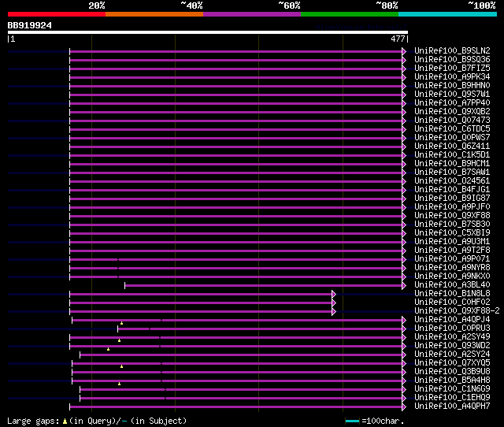Open the UniRef100_C0PRU3 hit
Image resolution: width=504 pixels, height=427 pixels.
pyautogui.click(x=452, y=329)
